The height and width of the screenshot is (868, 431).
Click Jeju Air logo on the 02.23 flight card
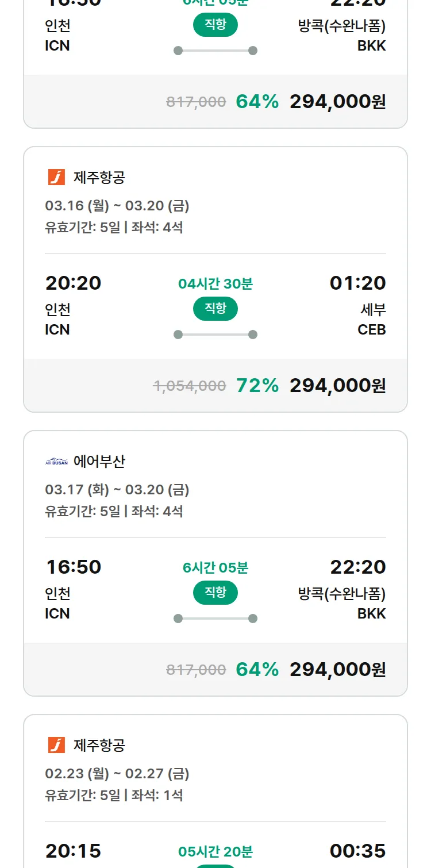tap(56, 745)
